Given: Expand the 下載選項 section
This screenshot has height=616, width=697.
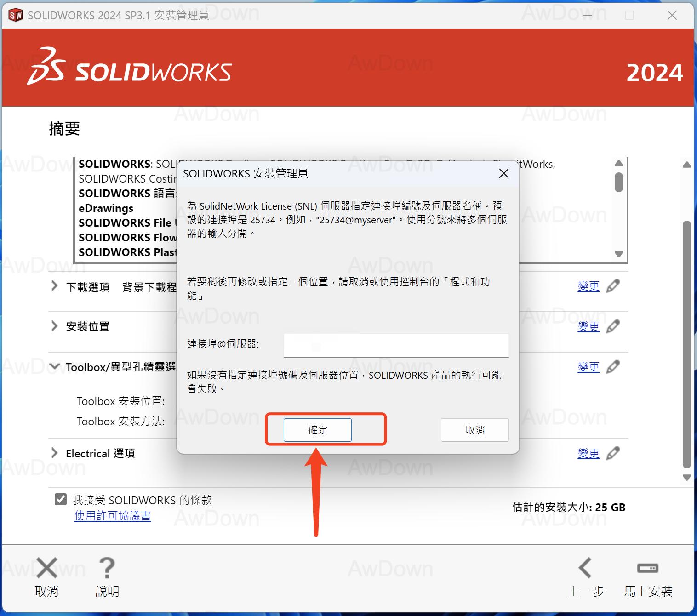Looking at the screenshot, I should pos(55,286).
